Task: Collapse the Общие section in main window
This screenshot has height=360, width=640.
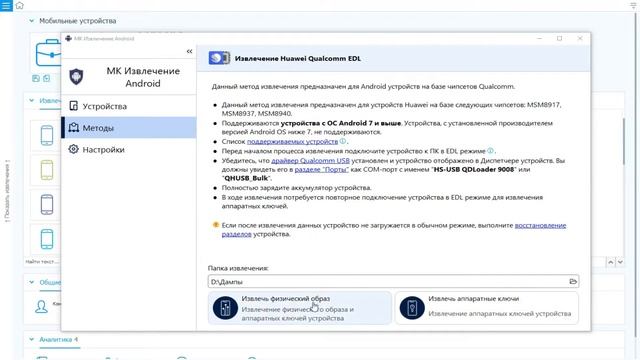Action: pyautogui.click(x=31, y=282)
